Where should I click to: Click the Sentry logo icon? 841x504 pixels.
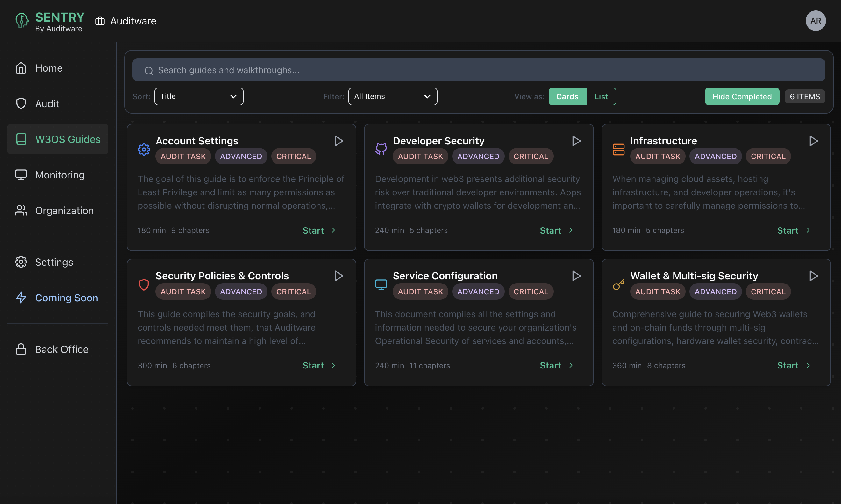click(22, 21)
